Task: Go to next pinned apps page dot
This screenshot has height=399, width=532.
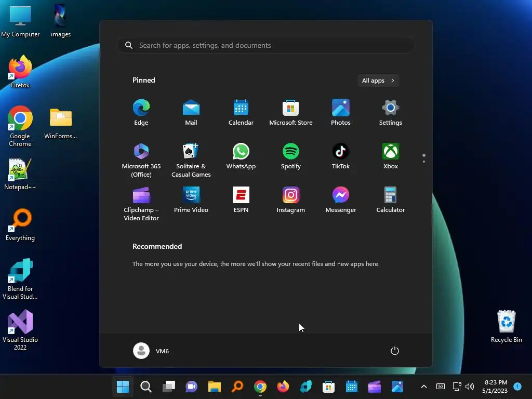Action: point(424,162)
